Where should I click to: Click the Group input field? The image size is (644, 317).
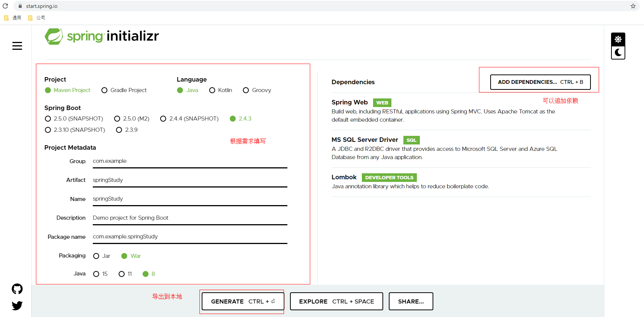tap(190, 161)
